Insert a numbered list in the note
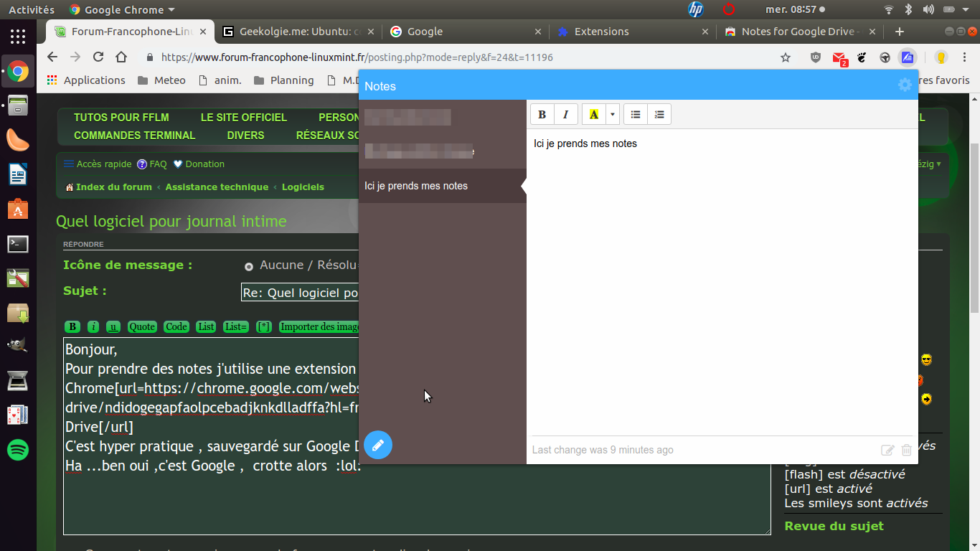Viewport: 980px width, 551px height. pos(659,115)
